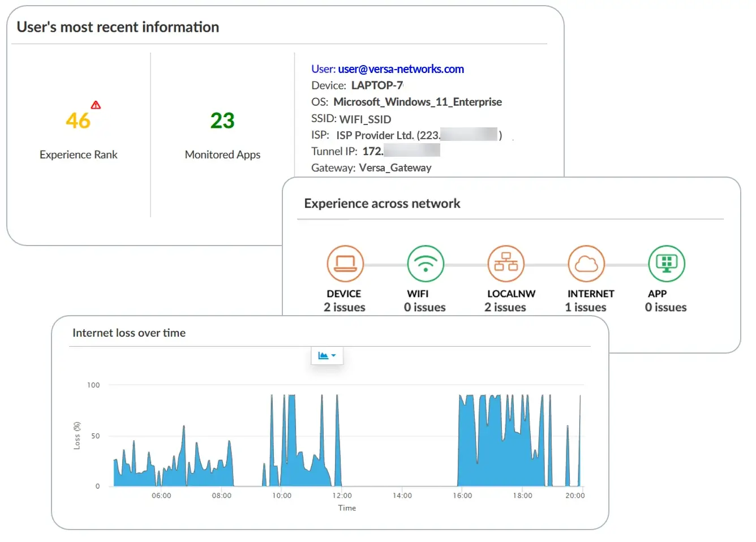Click the Versa_Gateway gateway name

tap(395, 168)
